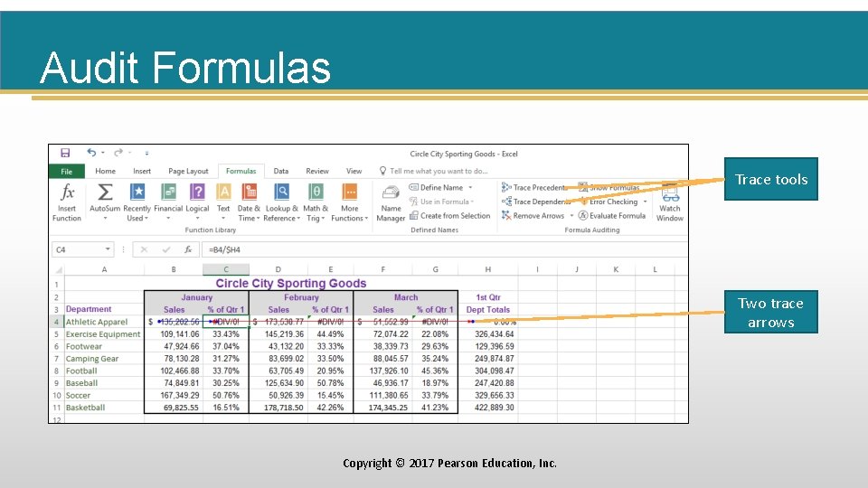Select cell containing 50.76%
The image size is (868, 488).
(226, 395)
